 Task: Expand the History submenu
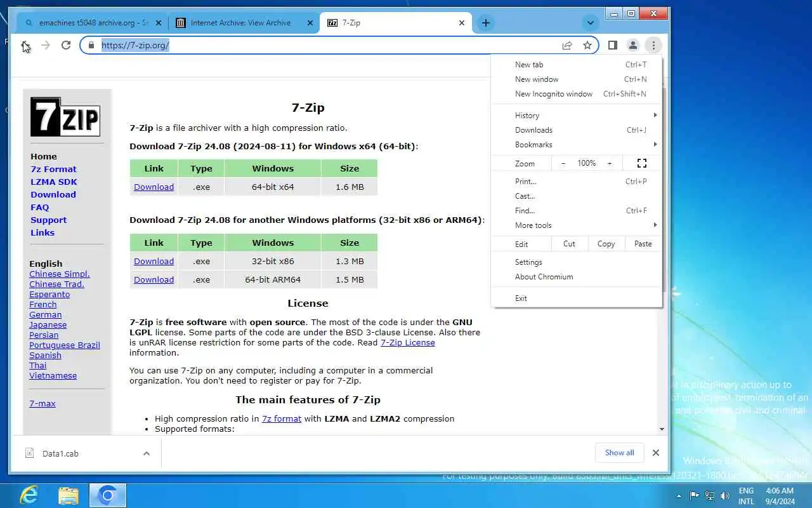point(576,115)
